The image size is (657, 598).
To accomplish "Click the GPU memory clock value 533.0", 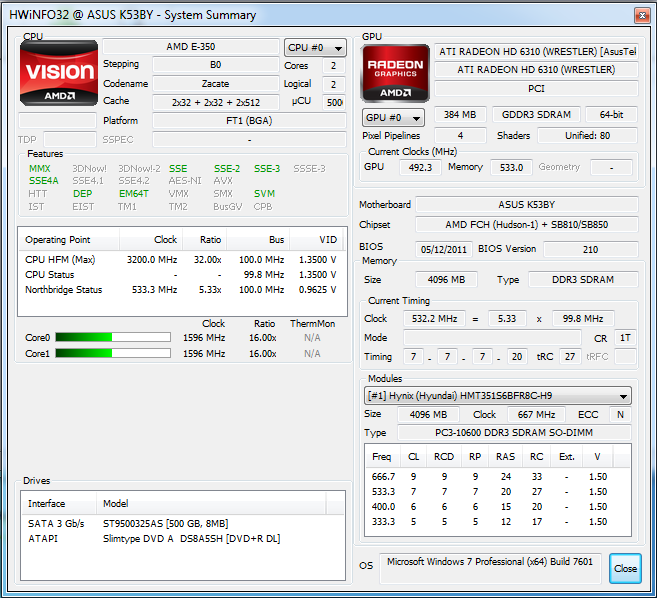I will (x=511, y=167).
